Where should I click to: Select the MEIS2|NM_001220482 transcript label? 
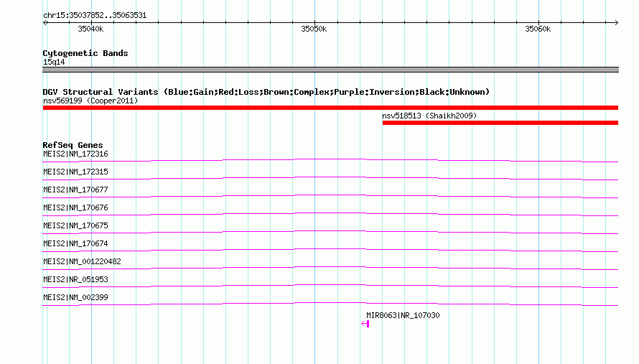(83, 261)
